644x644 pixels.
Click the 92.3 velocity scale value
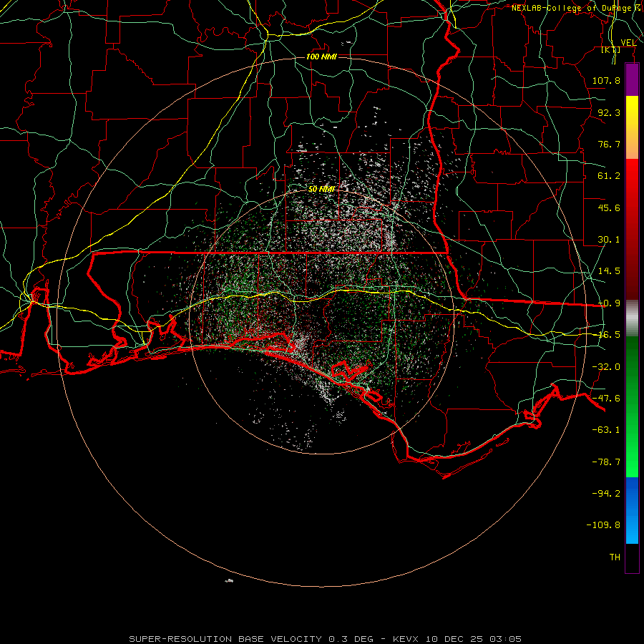pos(609,112)
